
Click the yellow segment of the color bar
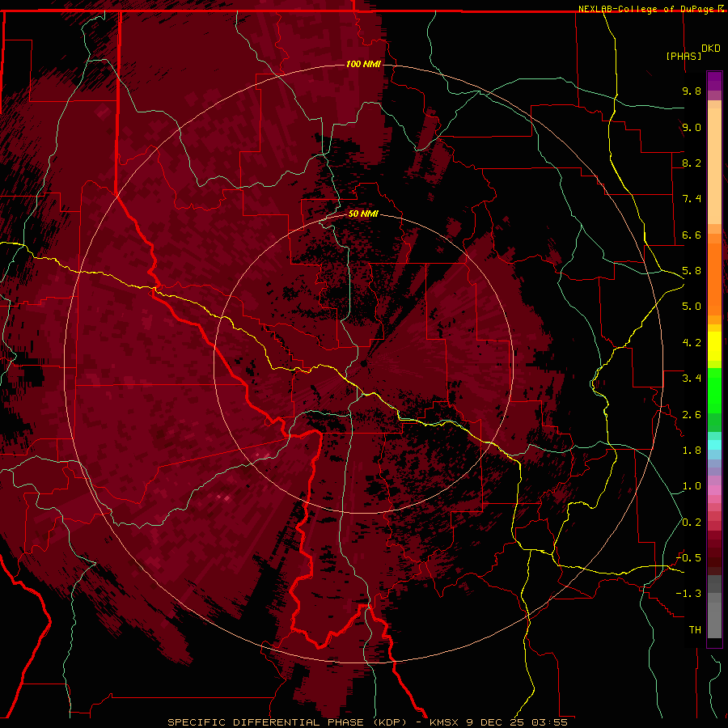pyautogui.click(x=714, y=346)
